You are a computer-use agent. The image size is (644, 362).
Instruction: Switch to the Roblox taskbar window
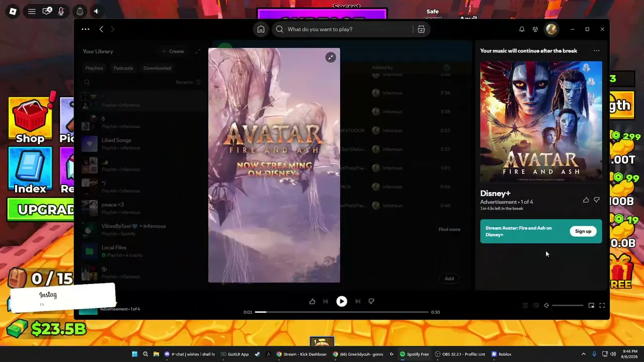[502, 354]
